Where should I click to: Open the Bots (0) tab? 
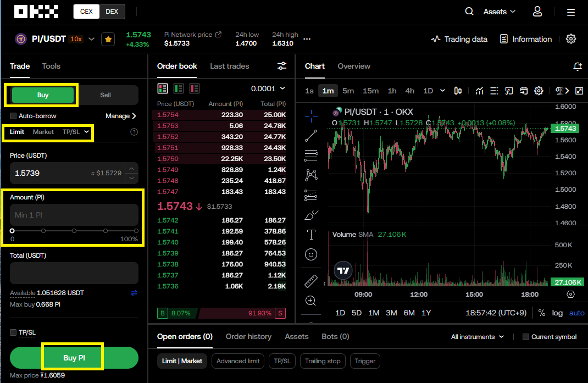(x=335, y=336)
